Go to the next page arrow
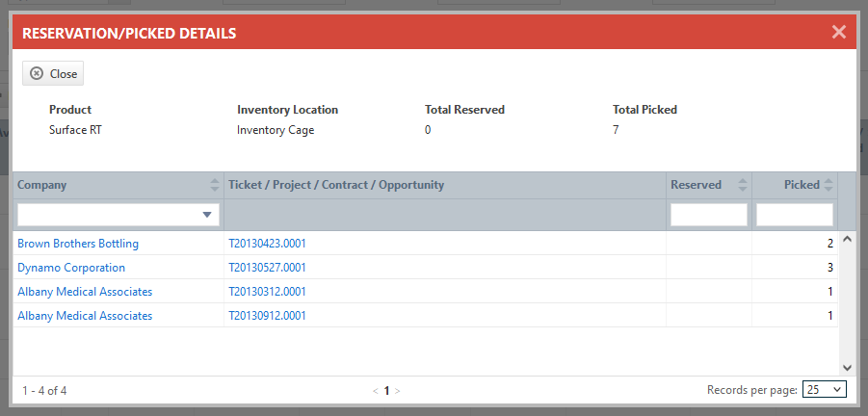Viewport: 868px width, 416px height. (398, 391)
